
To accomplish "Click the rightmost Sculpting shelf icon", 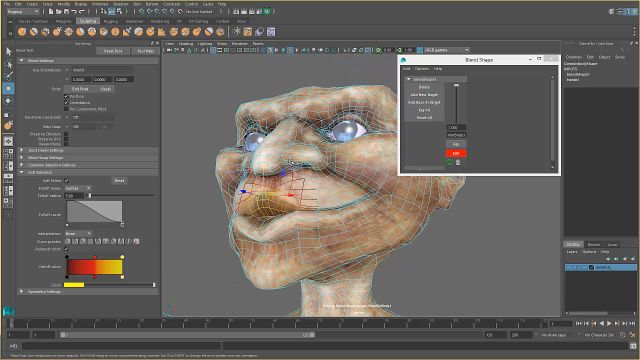I will click(x=271, y=31).
